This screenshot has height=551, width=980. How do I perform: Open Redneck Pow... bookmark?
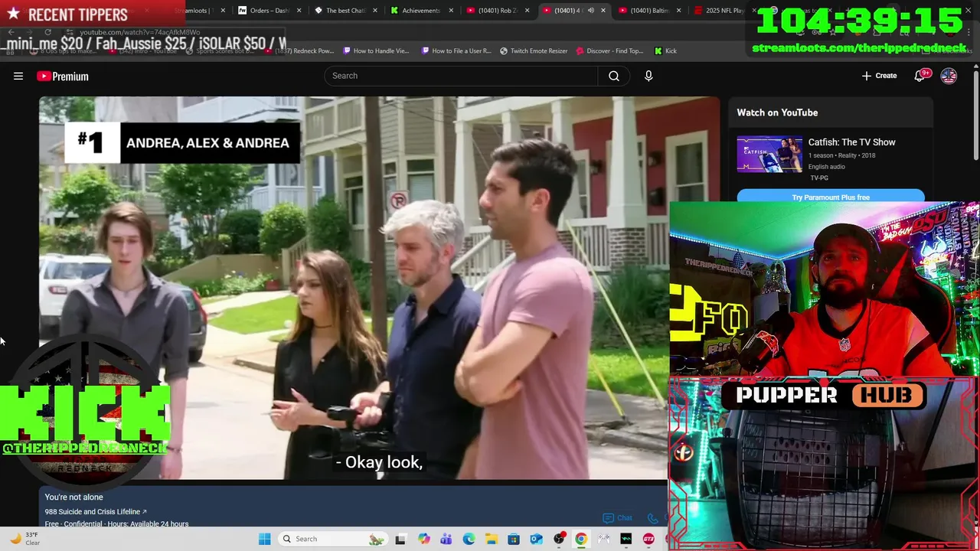[x=299, y=51]
